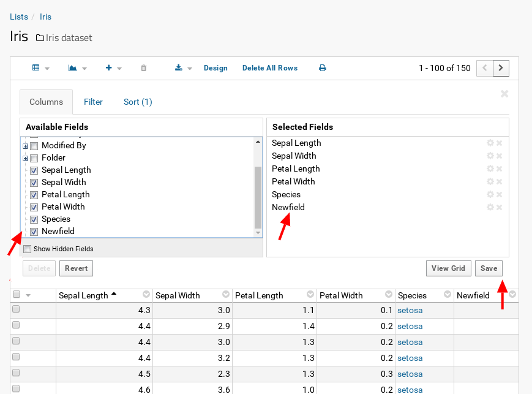The width and height of the screenshot is (532, 394).
Task: Click the trash delete icon
Action: pyautogui.click(x=144, y=68)
